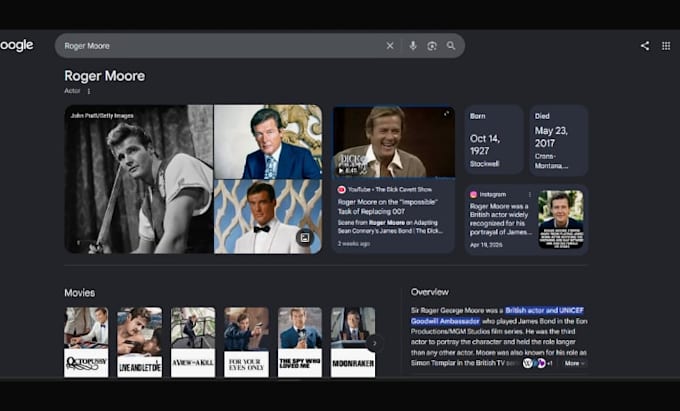Click the Apr 19, 2026 Instagram date
Image resolution: width=680 pixels, height=411 pixels.
click(x=486, y=245)
